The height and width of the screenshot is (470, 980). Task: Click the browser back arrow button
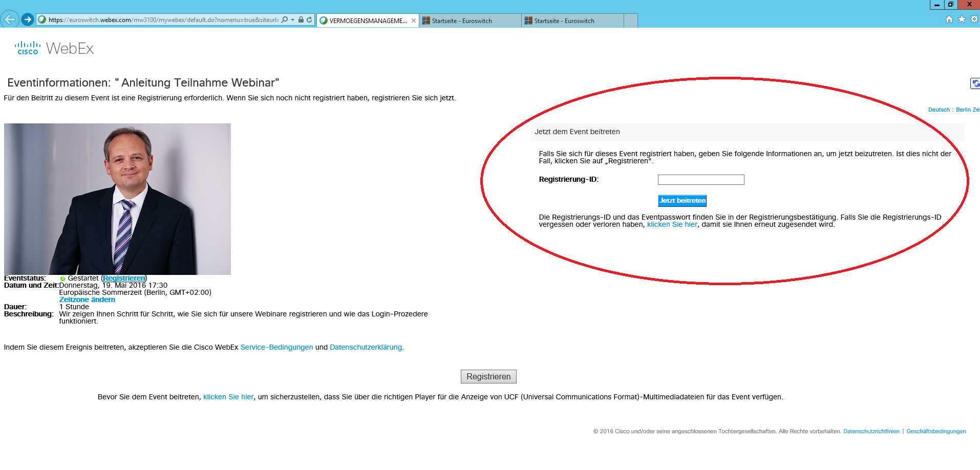(x=10, y=19)
